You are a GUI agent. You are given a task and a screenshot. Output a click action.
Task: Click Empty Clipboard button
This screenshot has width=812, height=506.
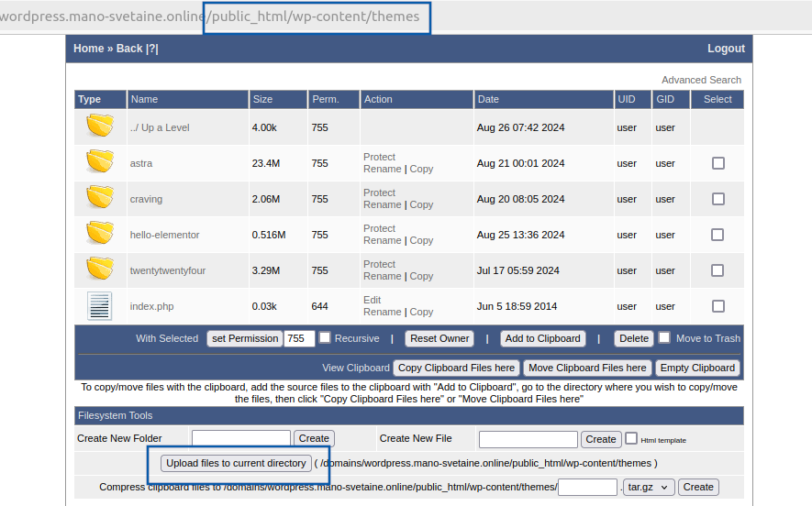[697, 368]
